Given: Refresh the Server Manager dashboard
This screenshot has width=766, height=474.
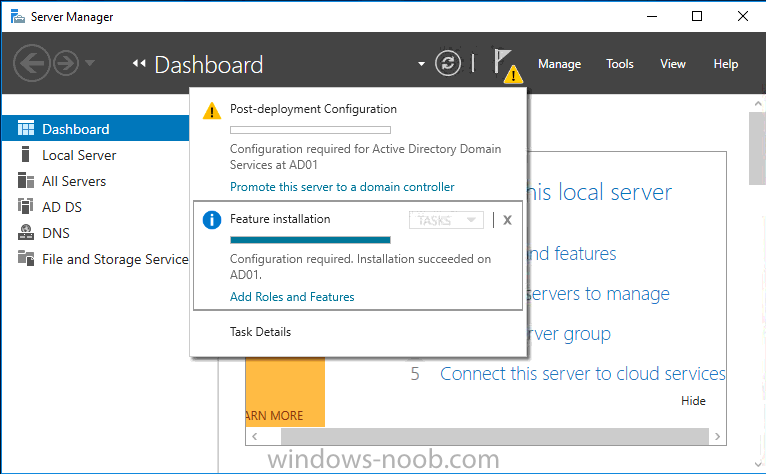Looking at the screenshot, I should click(x=448, y=64).
